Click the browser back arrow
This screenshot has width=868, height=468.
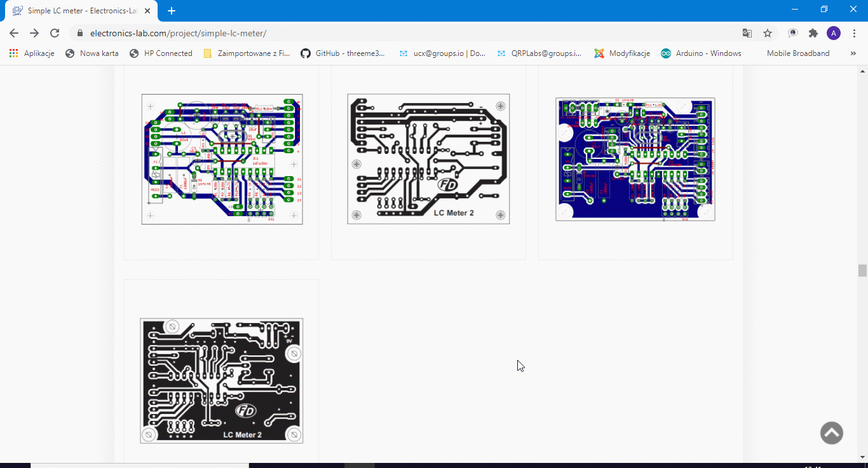[x=14, y=33]
